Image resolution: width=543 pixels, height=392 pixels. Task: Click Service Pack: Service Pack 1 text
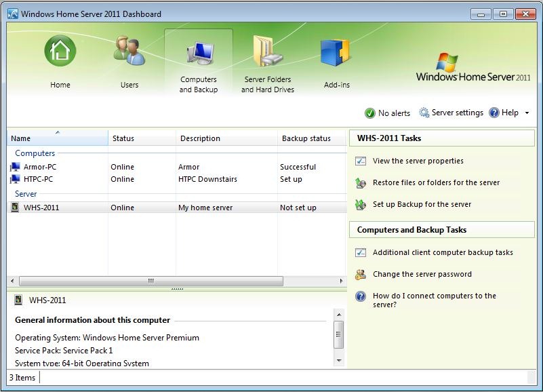tap(64, 351)
